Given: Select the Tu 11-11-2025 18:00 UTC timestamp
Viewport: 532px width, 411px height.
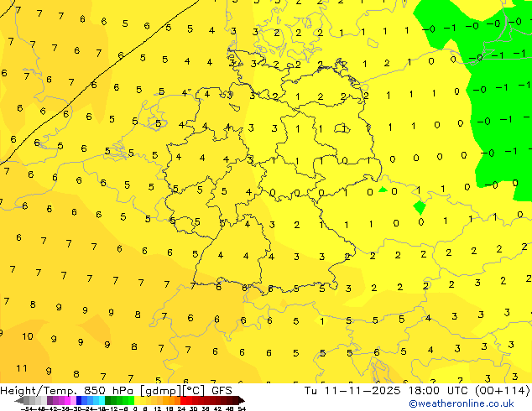Looking at the screenshot, I should click(x=385, y=390).
